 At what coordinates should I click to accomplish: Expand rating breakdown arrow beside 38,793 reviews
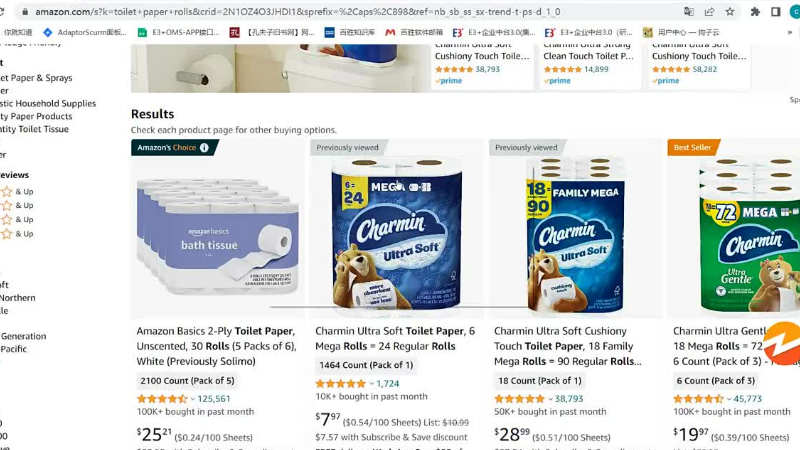pyautogui.click(x=551, y=399)
